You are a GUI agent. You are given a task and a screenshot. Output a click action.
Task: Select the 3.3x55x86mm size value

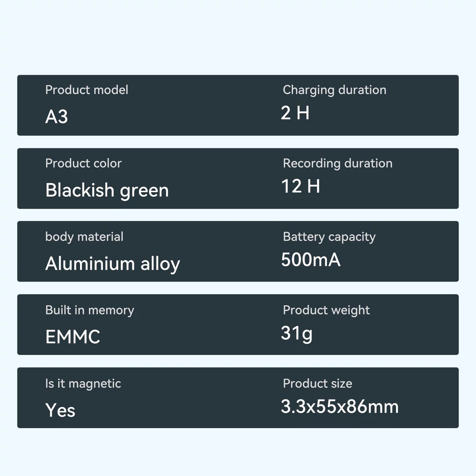[x=340, y=406]
